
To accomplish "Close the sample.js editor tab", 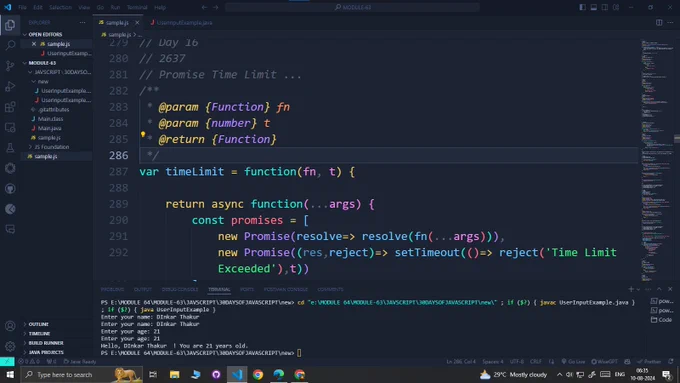I will point(137,23).
